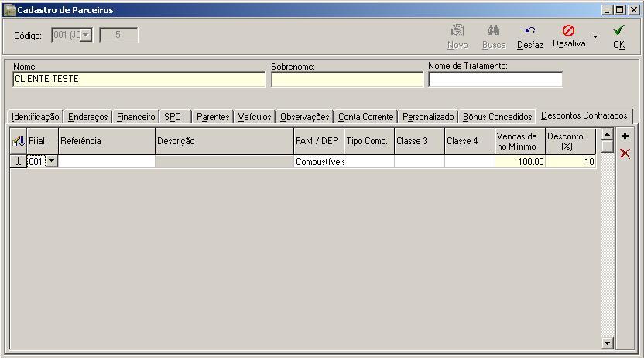The image size is (644, 358).
Task: Switch to the Endereços tab
Action: (88, 117)
